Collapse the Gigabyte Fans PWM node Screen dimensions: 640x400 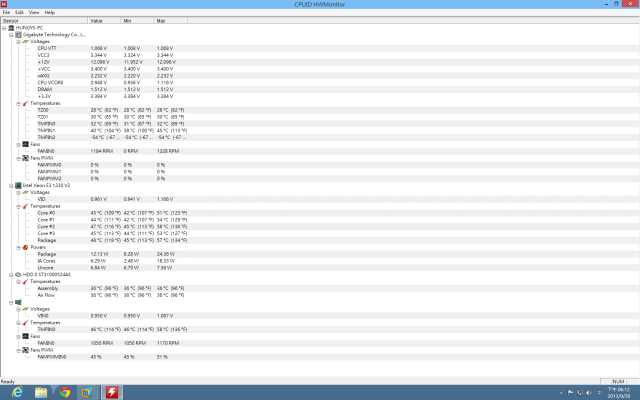tap(18, 158)
